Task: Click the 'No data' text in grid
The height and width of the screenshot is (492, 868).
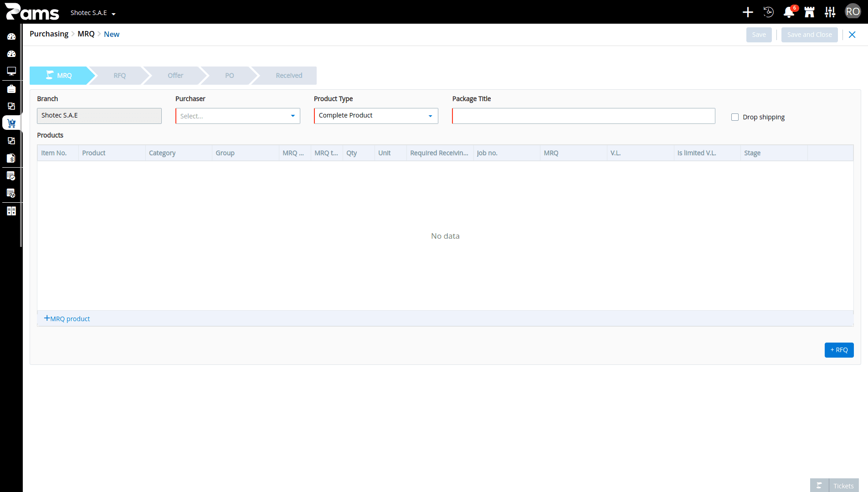Action: pyautogui.click(x=445, y=236)
